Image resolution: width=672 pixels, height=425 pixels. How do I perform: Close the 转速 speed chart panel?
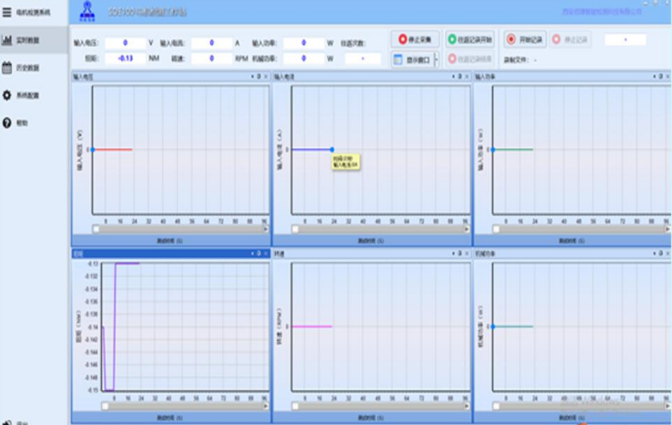pyautogui.click(x=467, y=254)
